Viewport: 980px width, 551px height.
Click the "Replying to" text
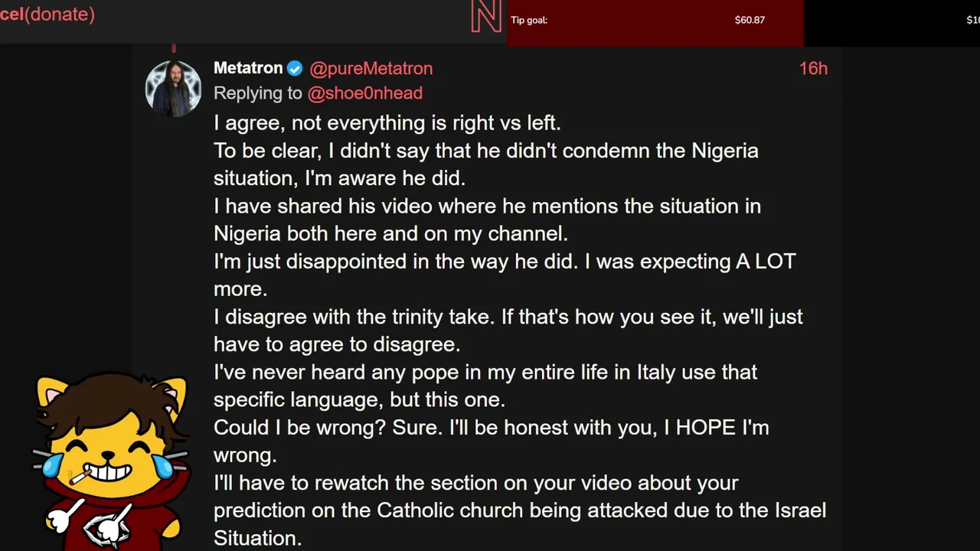(258, 93)
